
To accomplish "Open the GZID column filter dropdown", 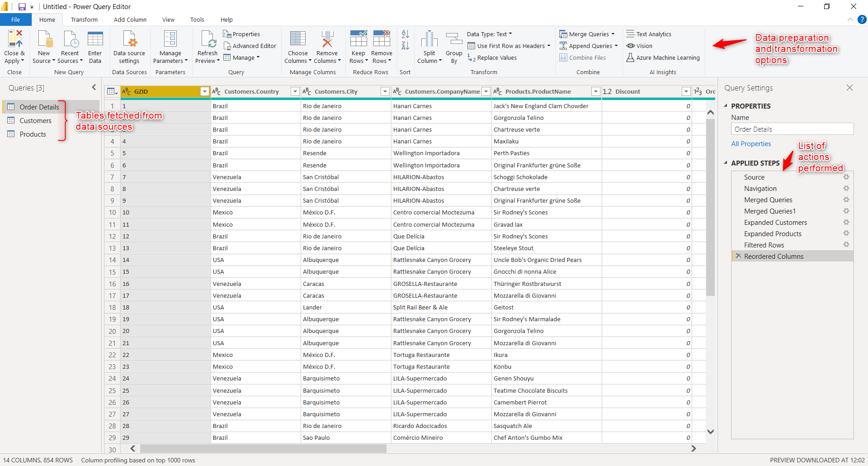I will [205, 91].
